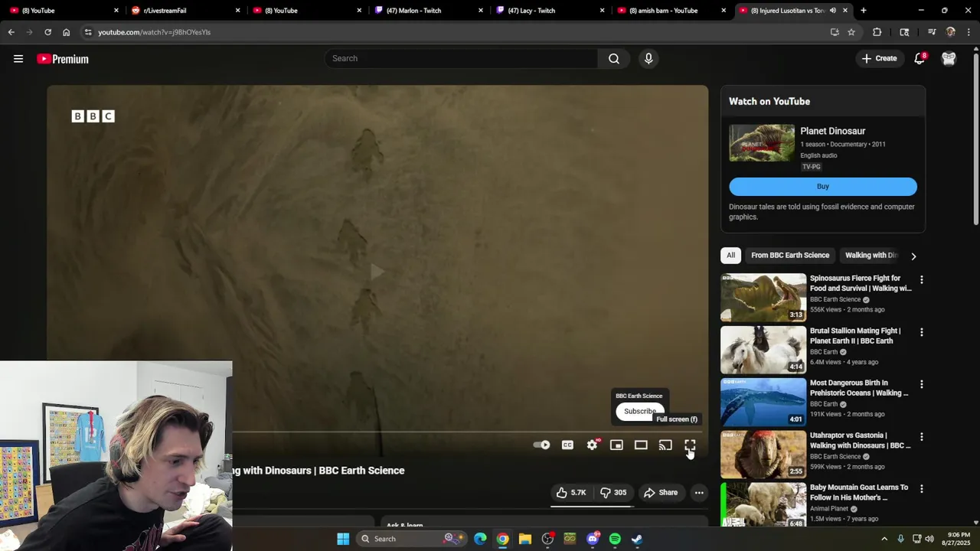Open miniplayer from player controls
This screenshot has width=980, height=551.
(x=616, y=445)
